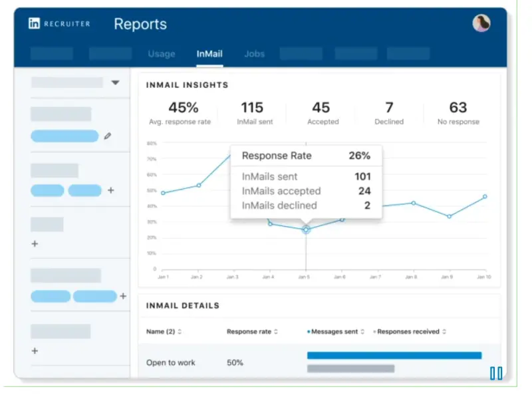Screen dimensions: 532x399
Task: Click the pause button in bottom-right corner
Action: 496,374
